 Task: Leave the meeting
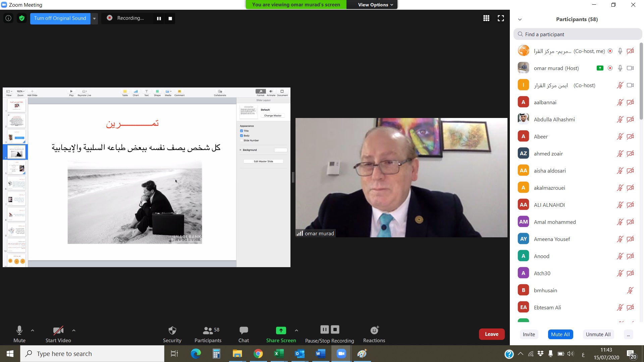pyautogui.click(x=491, y=334)
